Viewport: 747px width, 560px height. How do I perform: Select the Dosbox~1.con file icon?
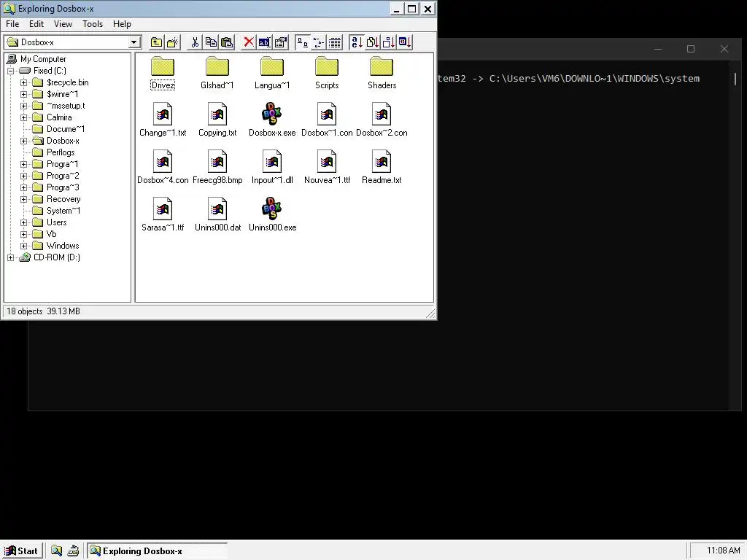(x=327, y=120)
